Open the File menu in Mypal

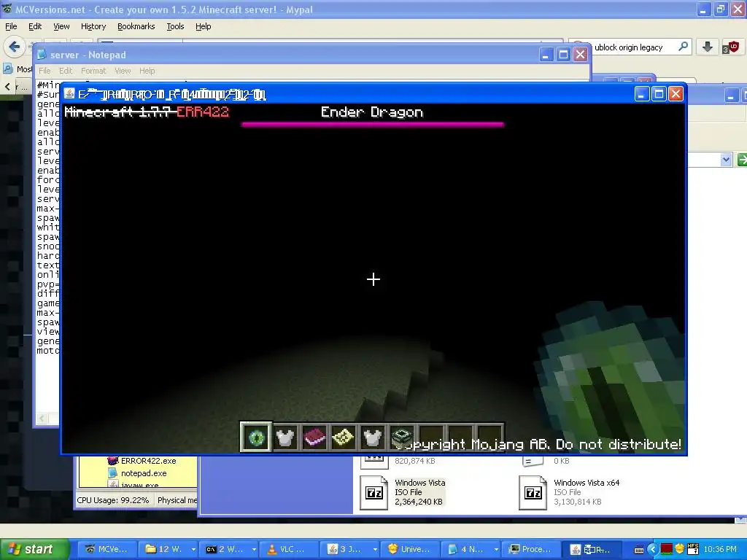pyautogui.click(x=11, y=26)
